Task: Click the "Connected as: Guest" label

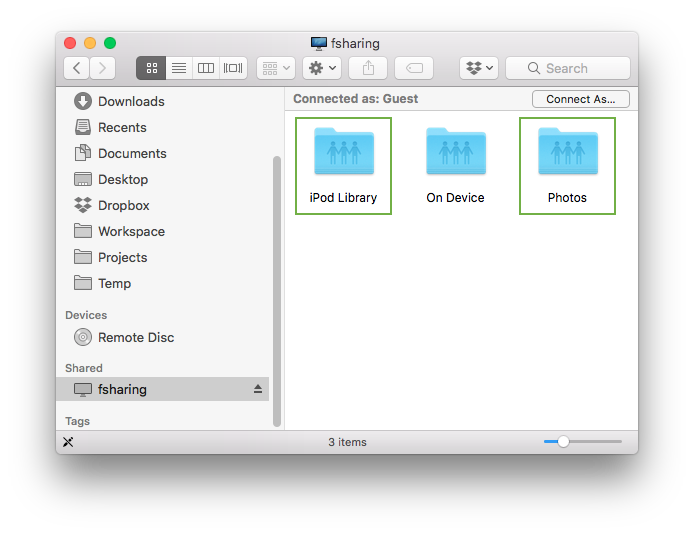Action: (355, 99)
